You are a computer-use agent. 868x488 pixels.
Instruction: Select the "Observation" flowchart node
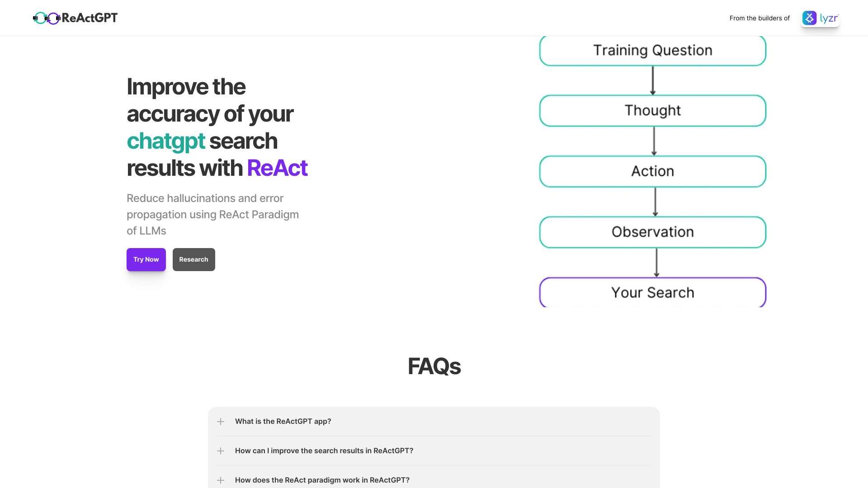click(652, 232)
